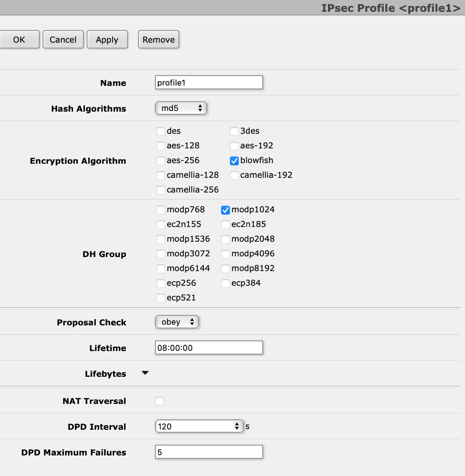
Task: Check the ecp256 DH group
Action: point(161,283)
